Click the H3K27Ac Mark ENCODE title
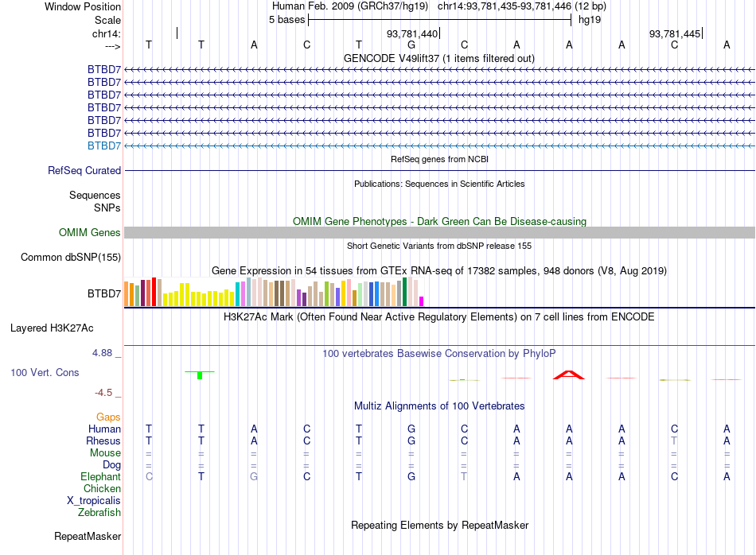 tap(439, 317)
